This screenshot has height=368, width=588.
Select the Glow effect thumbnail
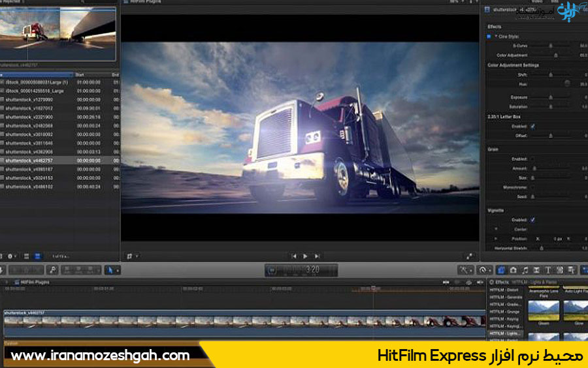(577, 311)
